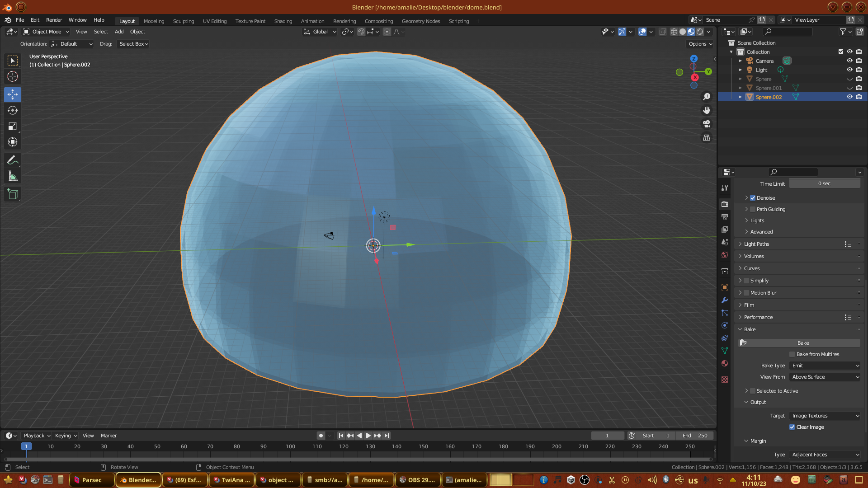868x488 pixels.
Task: Select the Measure tool
Action: [x=13, y=177]
